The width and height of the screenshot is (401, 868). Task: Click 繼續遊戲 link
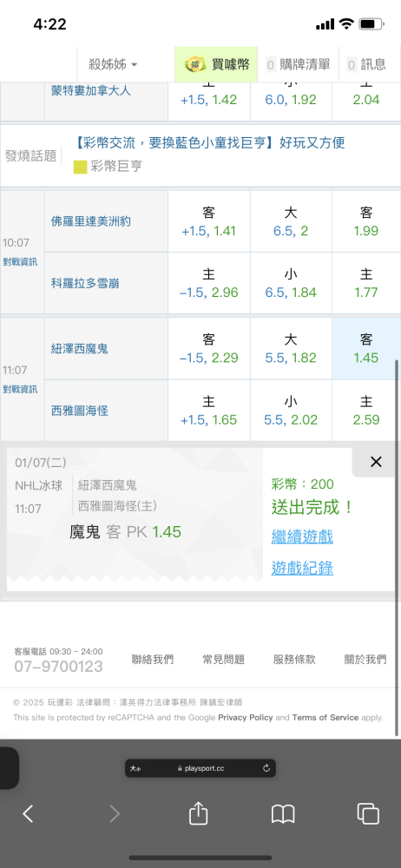(302, 536)
